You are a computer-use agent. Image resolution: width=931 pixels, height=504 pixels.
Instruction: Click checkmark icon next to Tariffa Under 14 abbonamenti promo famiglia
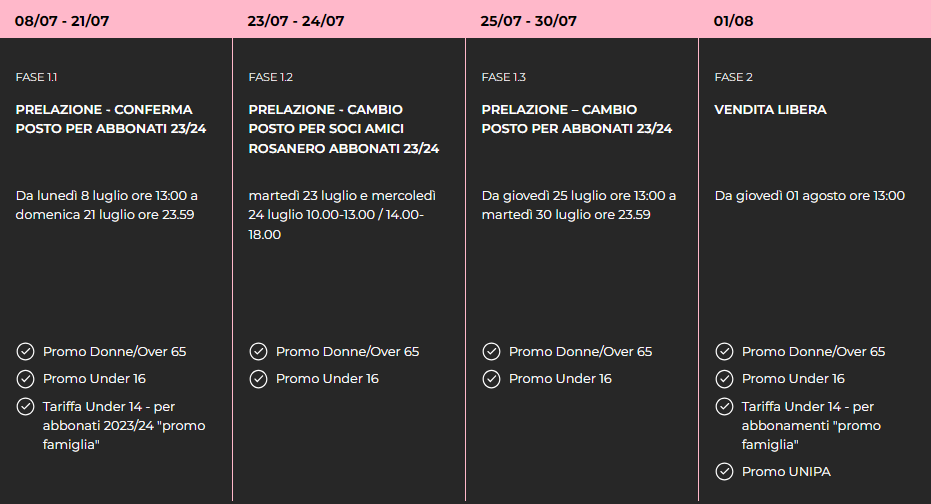pos(724,407)
